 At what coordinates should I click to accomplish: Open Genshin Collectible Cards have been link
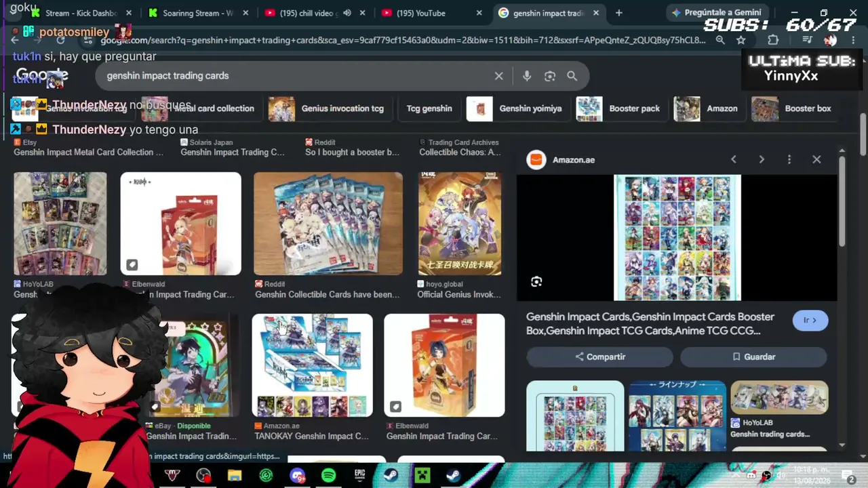click(328, 294)
